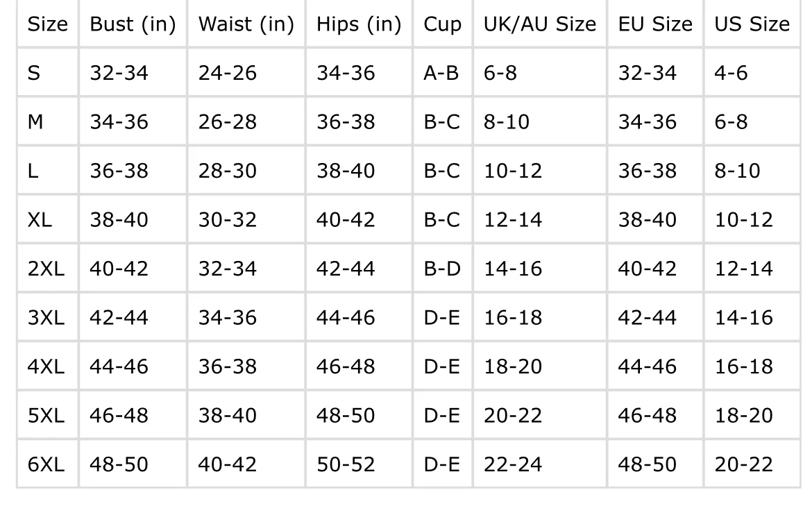812x515 pixels.
Task: Click the 2XL size row label
Action: pyautogui.click(x=46, y=269)
